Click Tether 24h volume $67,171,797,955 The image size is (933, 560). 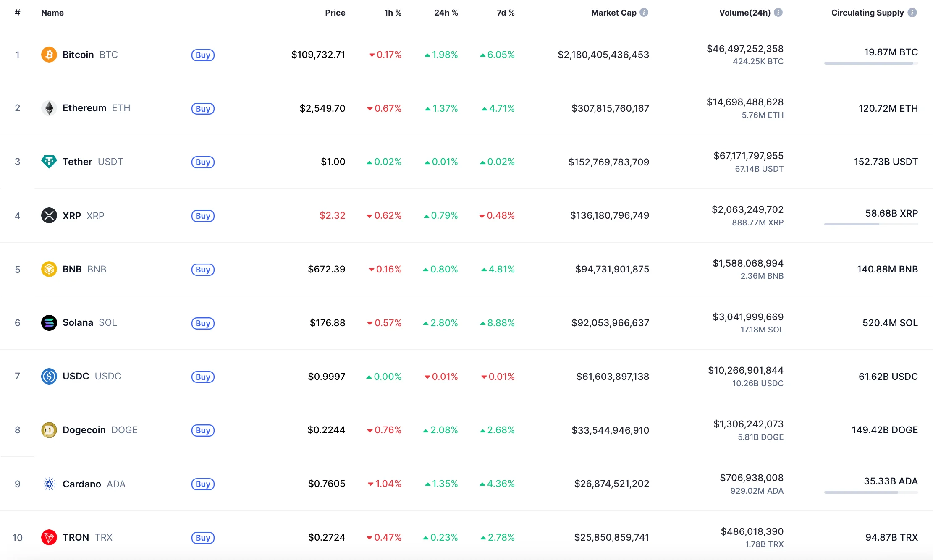(748, 156)
